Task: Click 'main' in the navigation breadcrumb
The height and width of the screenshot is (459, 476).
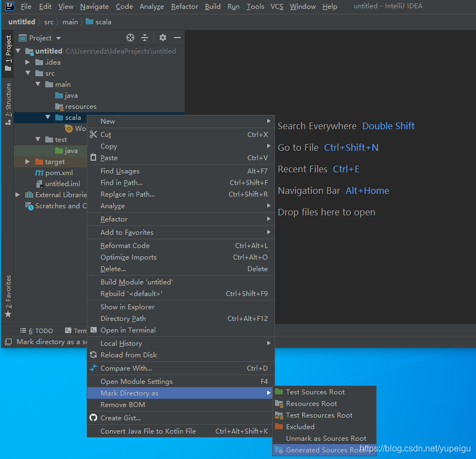Action: [70, 22]
